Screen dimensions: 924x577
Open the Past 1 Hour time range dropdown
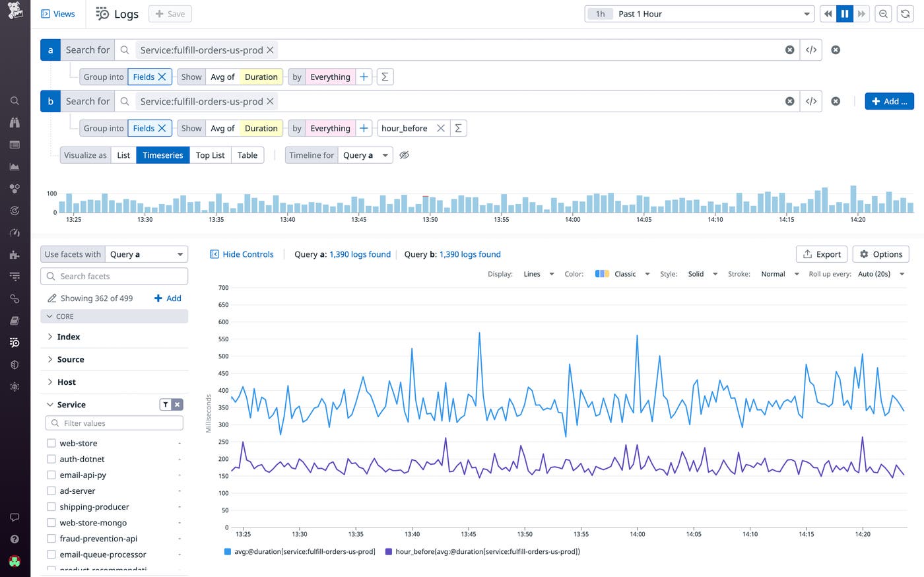pyautogui.click(x=700, y=13)
